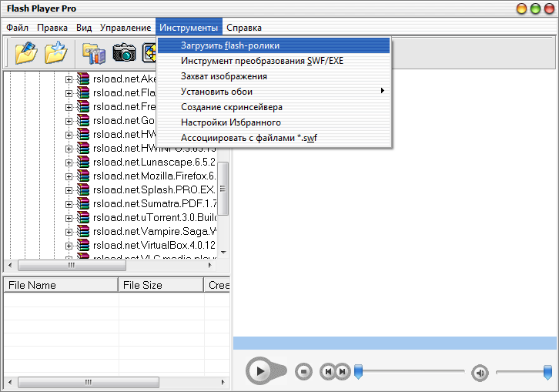Click the favorites folder with star icon

point(56,53)
